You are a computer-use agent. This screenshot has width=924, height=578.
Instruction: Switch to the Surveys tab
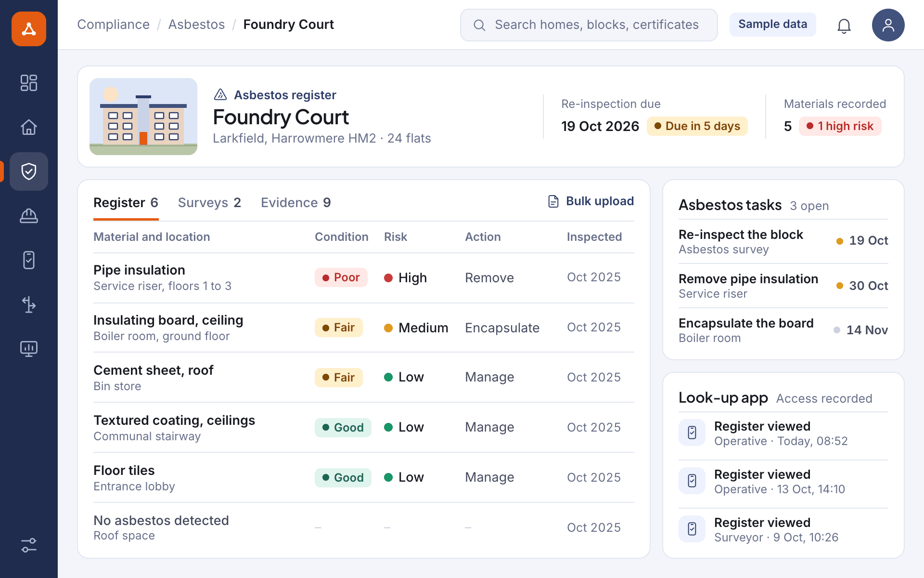click(x=209, y=203)
